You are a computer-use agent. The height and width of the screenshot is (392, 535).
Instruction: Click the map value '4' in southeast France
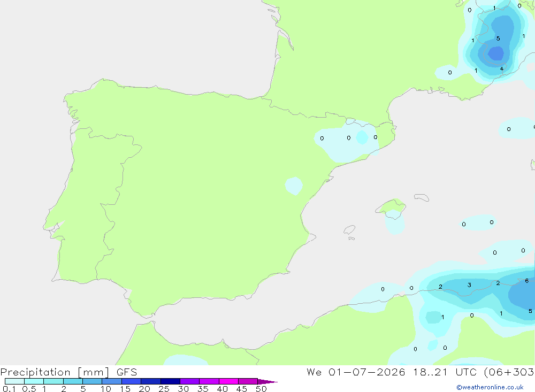tap(502, 68)
